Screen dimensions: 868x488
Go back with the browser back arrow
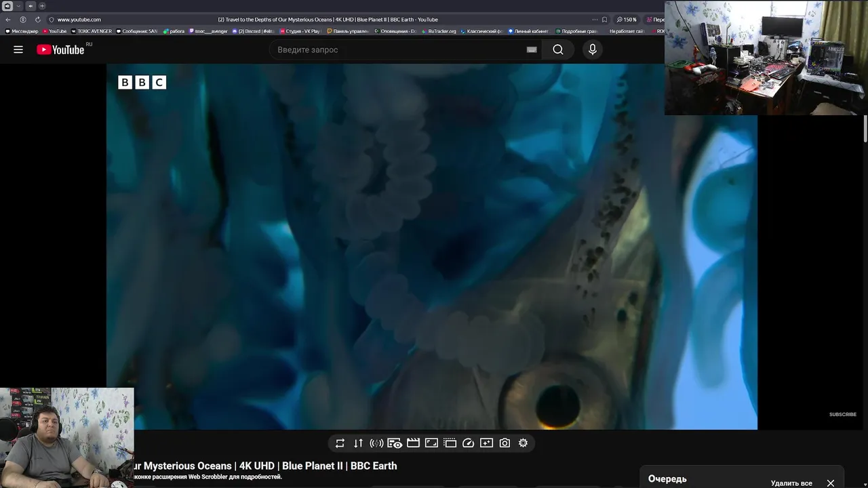8,20
